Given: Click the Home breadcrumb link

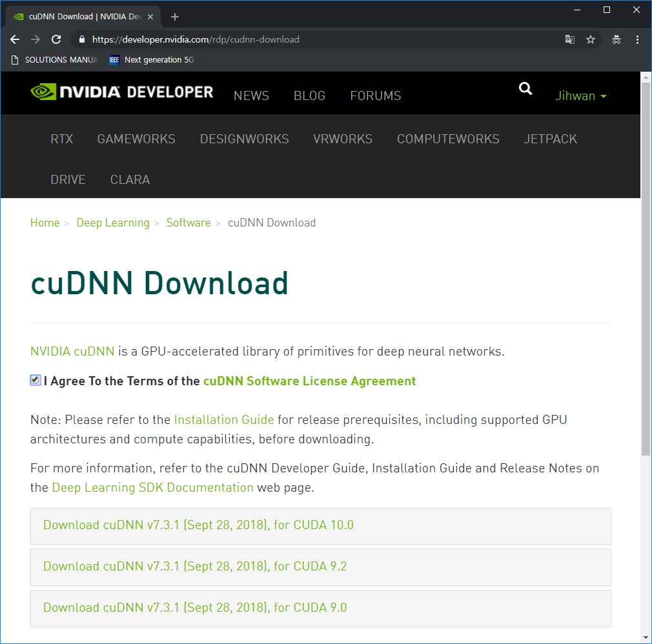Looking at the screenshot, I should [45, 223].
